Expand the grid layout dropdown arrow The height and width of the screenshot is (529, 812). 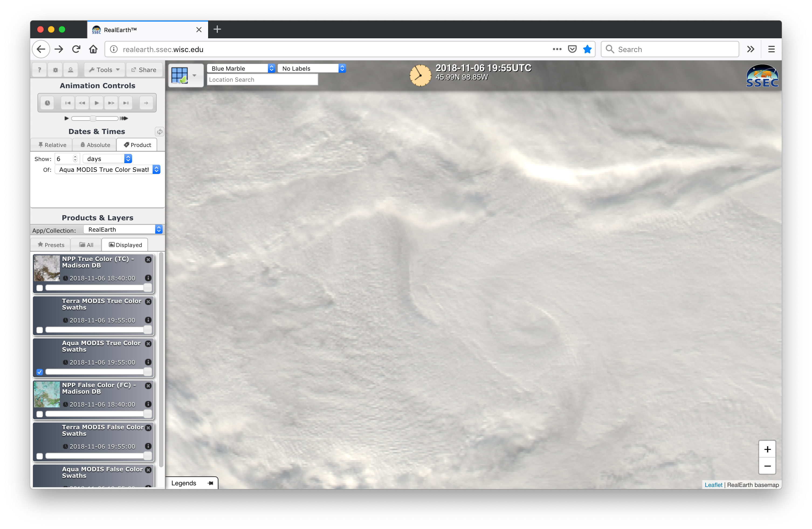(x=194, y=75)
